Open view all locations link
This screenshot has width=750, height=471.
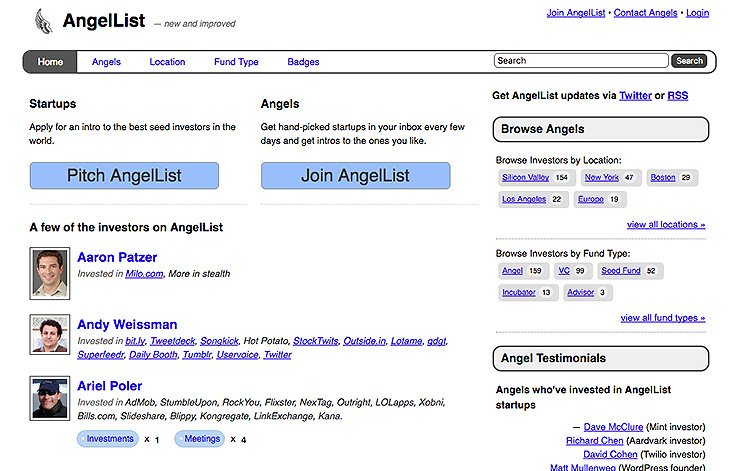[666, 224]
